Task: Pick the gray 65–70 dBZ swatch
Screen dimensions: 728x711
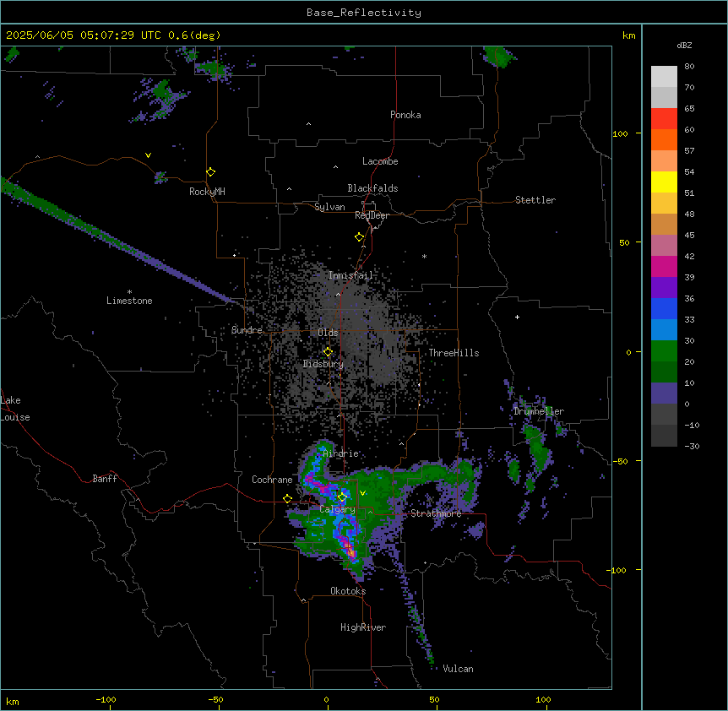Action: [664, 97]
